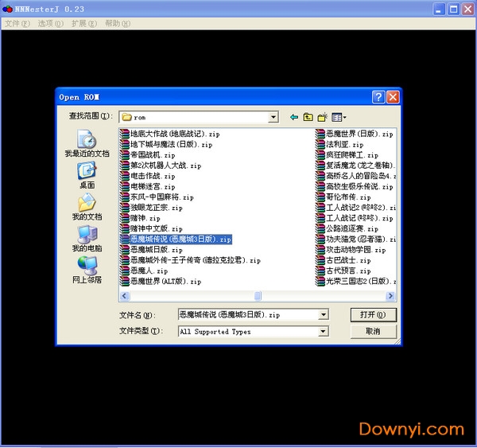The height and width of the screenshot is (448, 477).
Task: Close the Open ROM dialog
Action: pyautogui.click(x=393, y=97)
